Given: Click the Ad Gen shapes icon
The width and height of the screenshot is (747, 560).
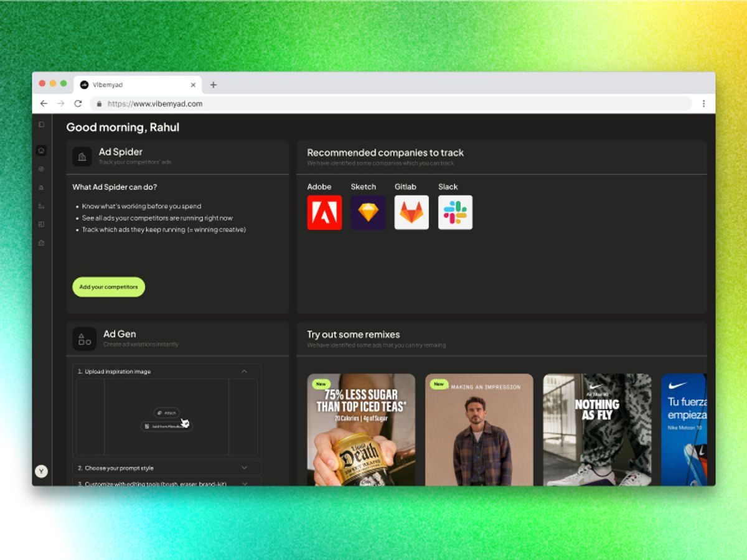Looking at the screenshot, I should (83, 338).
